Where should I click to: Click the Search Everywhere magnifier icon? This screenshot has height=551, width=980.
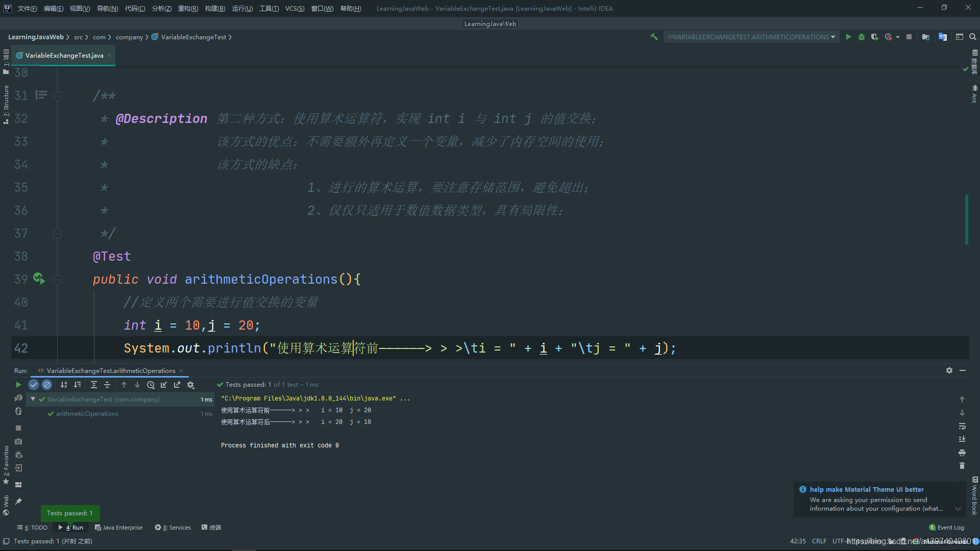(973, 37)
